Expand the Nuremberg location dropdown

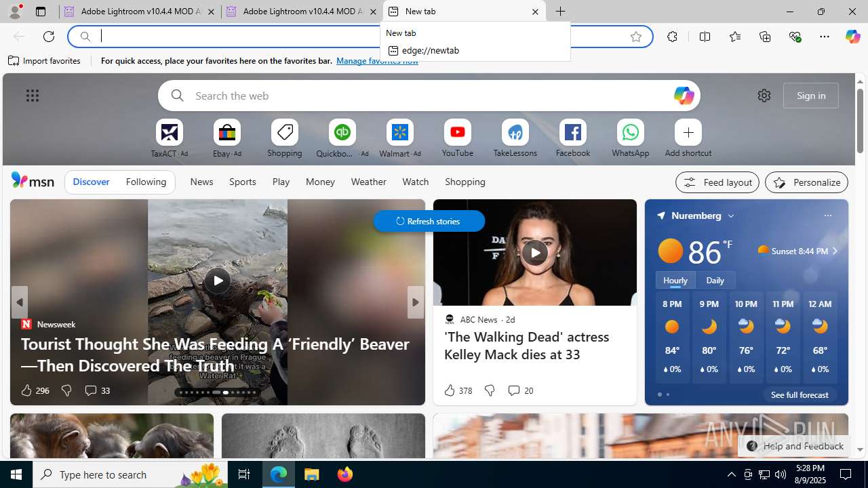tap(731, 216)
